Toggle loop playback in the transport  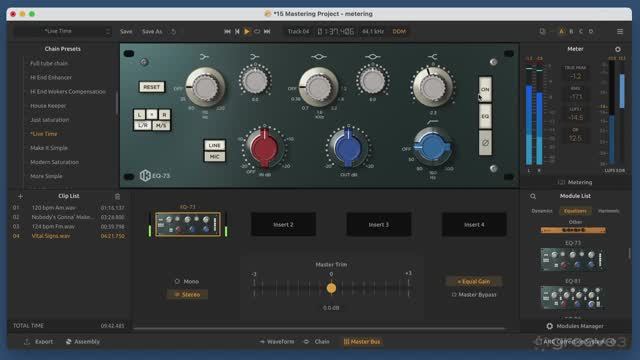pos(257,31)
